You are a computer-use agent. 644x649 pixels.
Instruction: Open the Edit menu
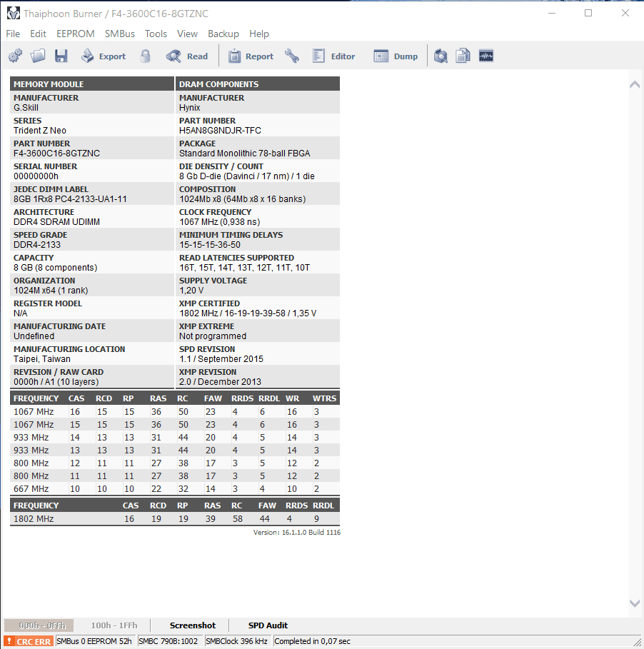[x=38, y=34]
